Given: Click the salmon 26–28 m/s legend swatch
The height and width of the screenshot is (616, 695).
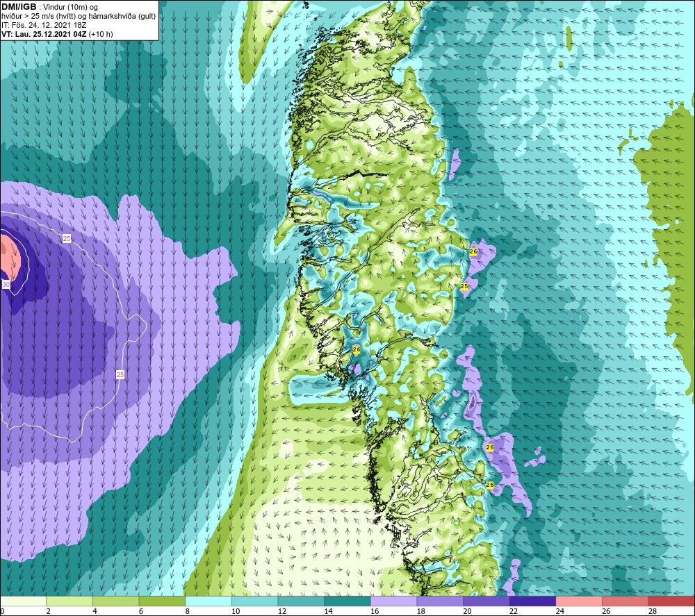Looking at the screenshot, I should click(x=625, y=601).
